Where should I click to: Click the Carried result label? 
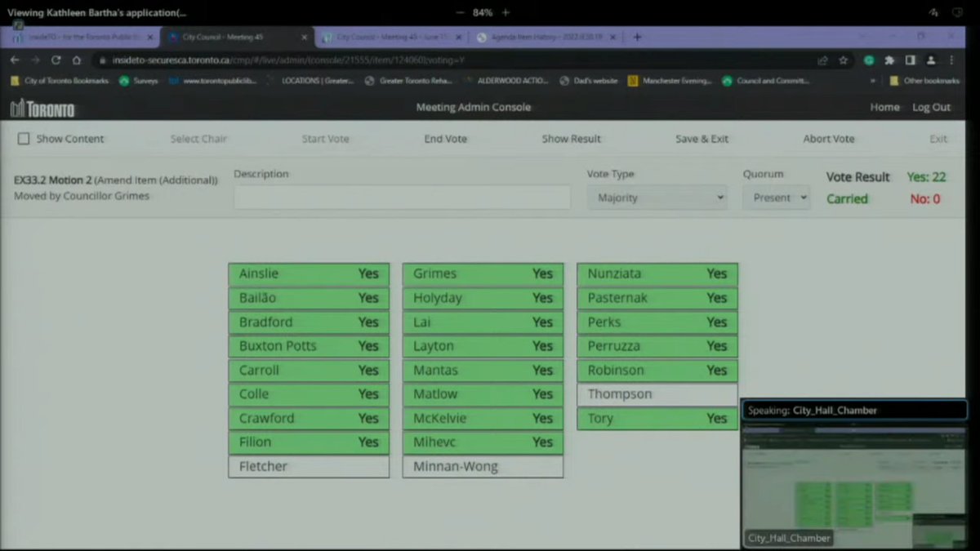847,199
